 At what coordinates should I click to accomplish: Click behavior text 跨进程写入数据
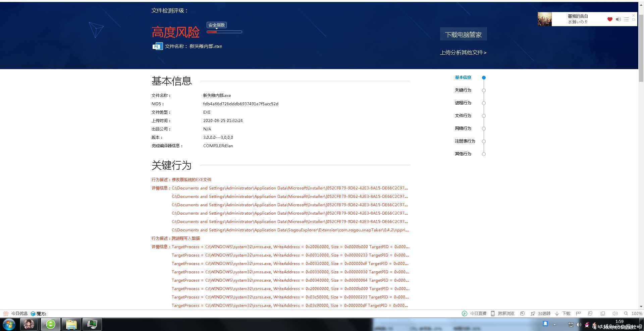pyautogui.click(x=186, y=238)
